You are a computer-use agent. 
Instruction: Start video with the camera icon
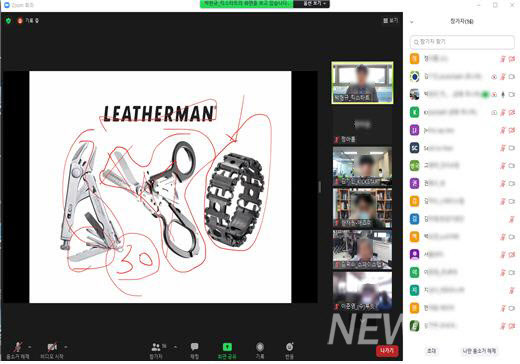[52, 347]
